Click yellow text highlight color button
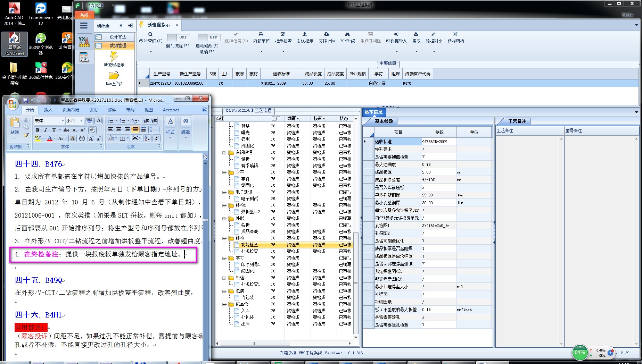This screenshot has width=642, height=364. [38, 138]
